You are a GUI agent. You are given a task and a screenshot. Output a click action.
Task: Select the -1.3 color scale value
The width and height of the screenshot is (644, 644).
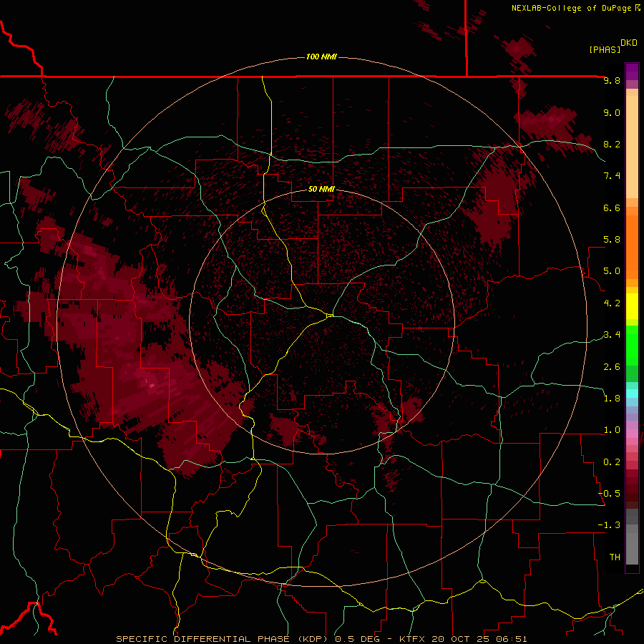pos(609,525)
